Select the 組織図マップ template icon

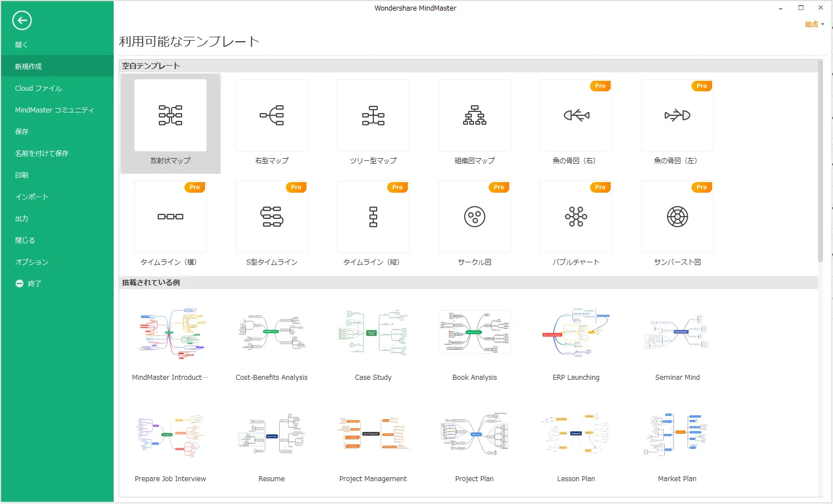click(475, 115)
